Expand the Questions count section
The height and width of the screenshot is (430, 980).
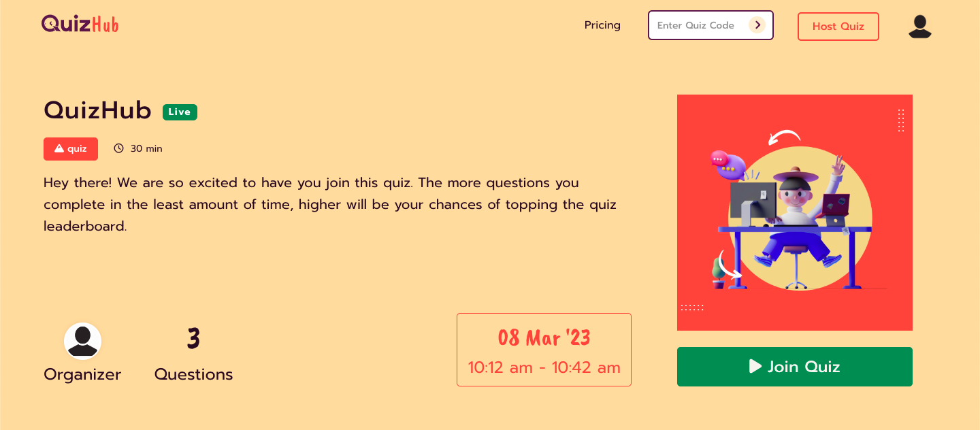tap(193, 354)
